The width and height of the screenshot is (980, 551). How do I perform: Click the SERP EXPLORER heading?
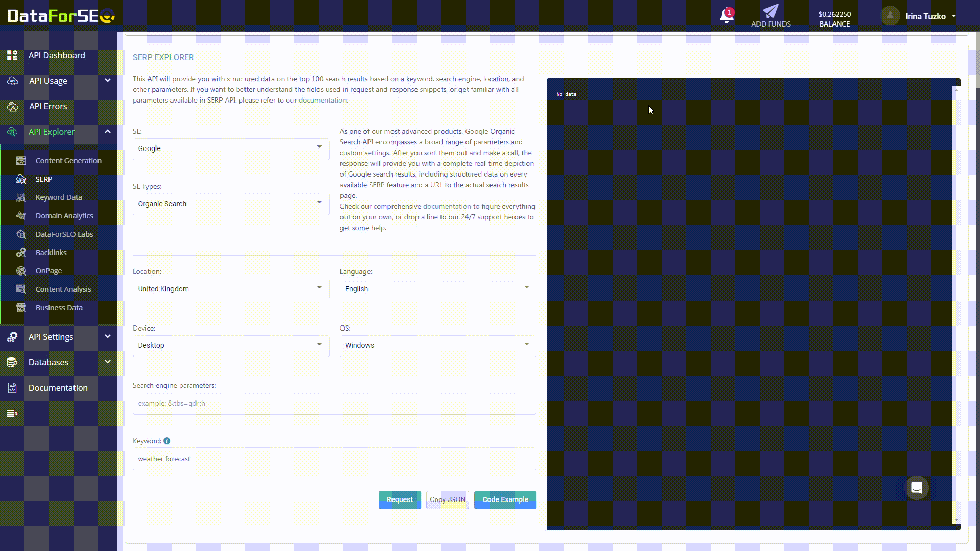click(163, 57)
